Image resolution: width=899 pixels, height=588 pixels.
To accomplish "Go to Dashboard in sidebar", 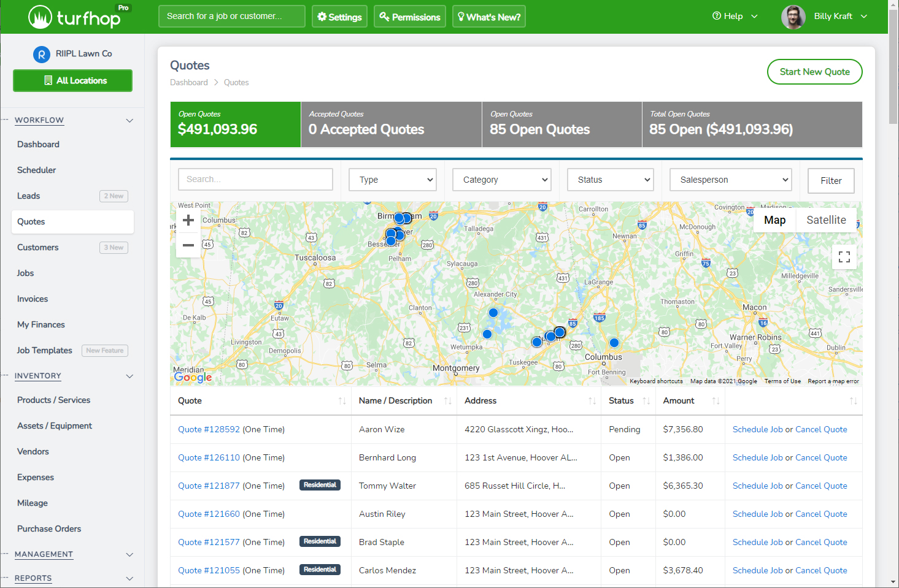I will point(38,145).
